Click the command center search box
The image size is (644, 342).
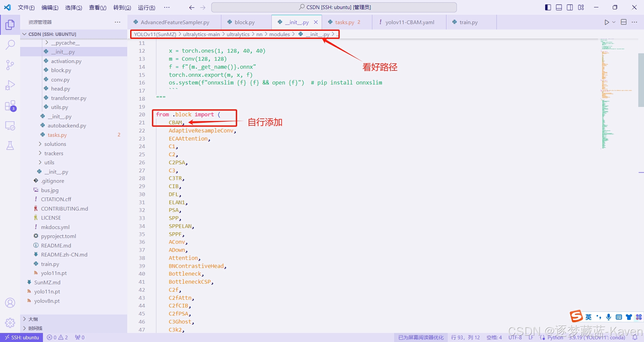click(334, 7)
